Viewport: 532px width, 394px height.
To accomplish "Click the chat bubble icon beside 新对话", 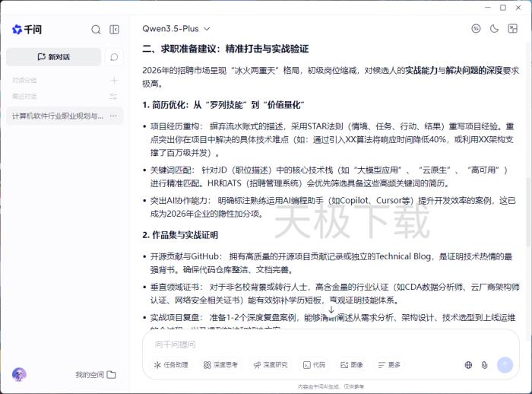I will (x=115, y=57).
